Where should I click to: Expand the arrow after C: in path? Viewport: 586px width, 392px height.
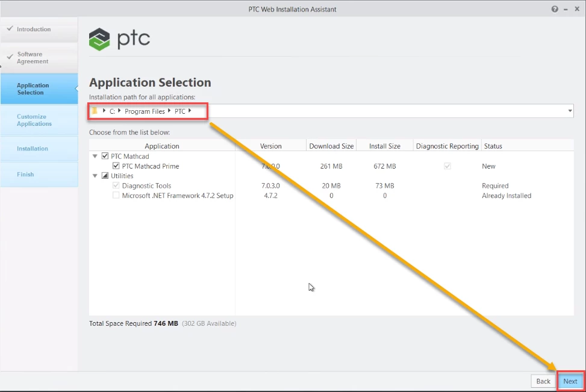(119, 111)
